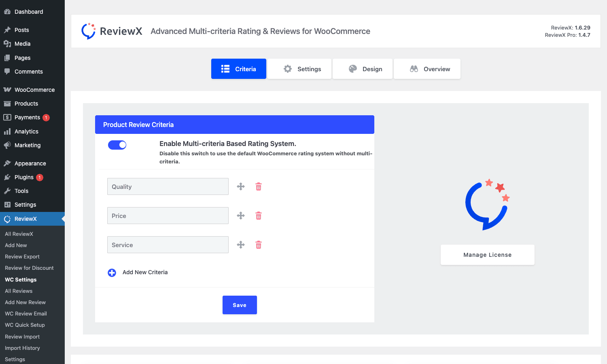Viewport: 607px width, 364px height.
Task: Switch to the Design tab
Action: coord(363,69)
